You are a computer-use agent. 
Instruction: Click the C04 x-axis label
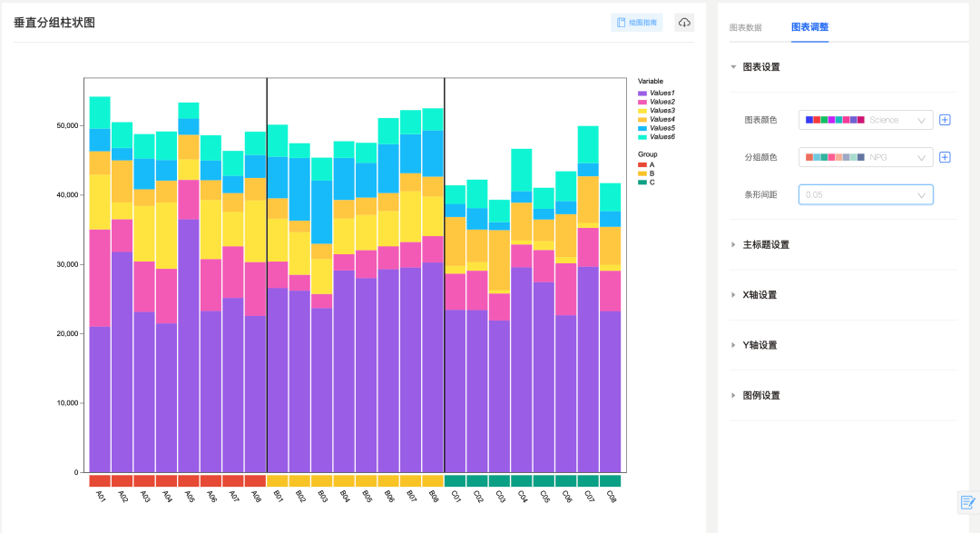(x=524, y=497)
